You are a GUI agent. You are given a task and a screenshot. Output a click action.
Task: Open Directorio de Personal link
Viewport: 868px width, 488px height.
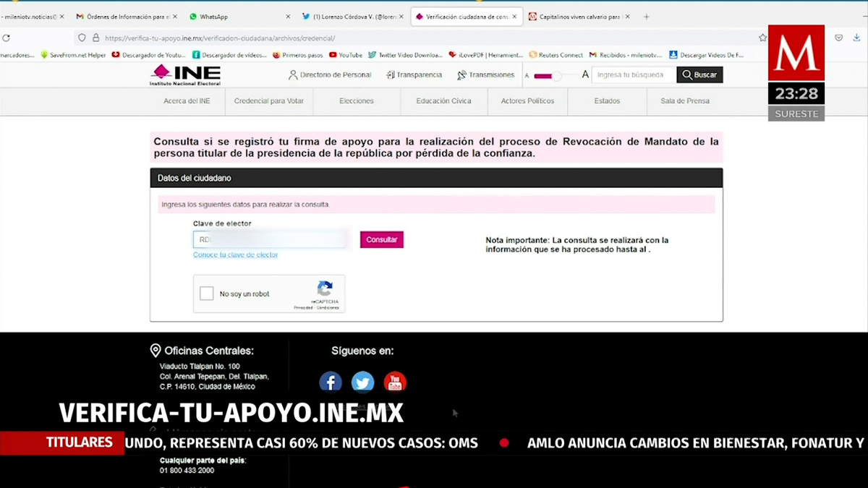pyautogui.click(x=330, y=75)
